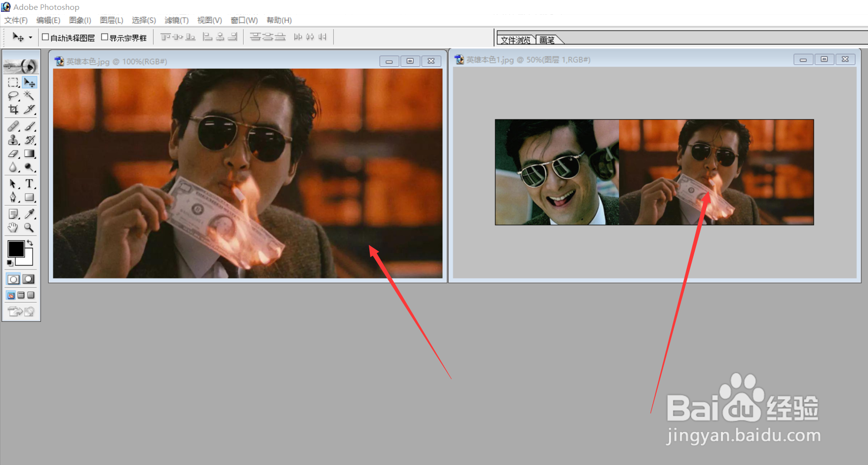868x465 pixels.
Task: Open the 帮助(H) menu
Action: 279,20
